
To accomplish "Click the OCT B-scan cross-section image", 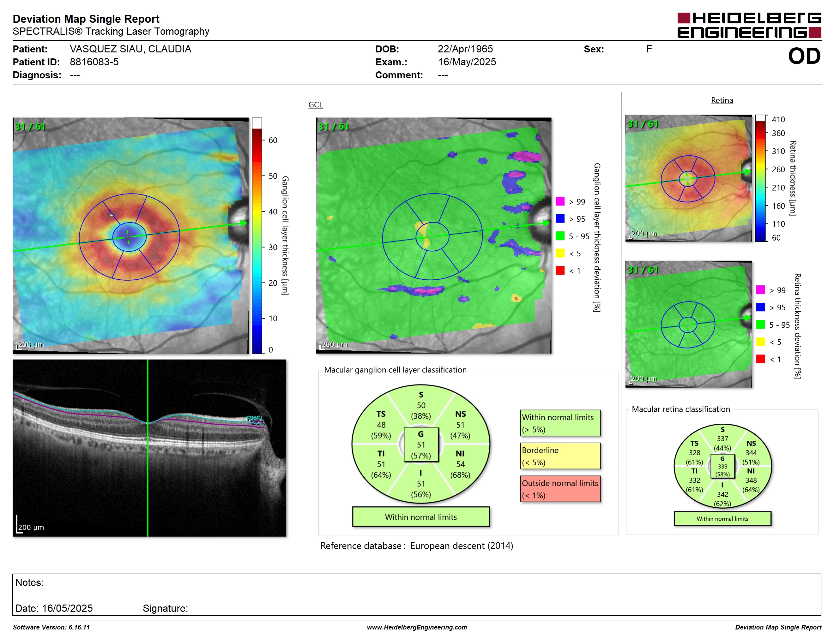I will point(149,448).
